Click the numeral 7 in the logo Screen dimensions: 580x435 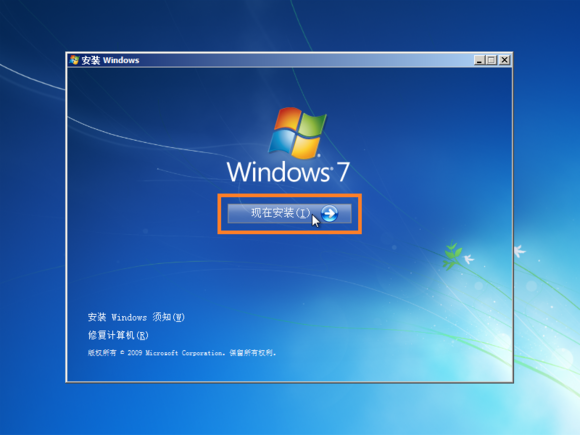click(x=343, y=172)
